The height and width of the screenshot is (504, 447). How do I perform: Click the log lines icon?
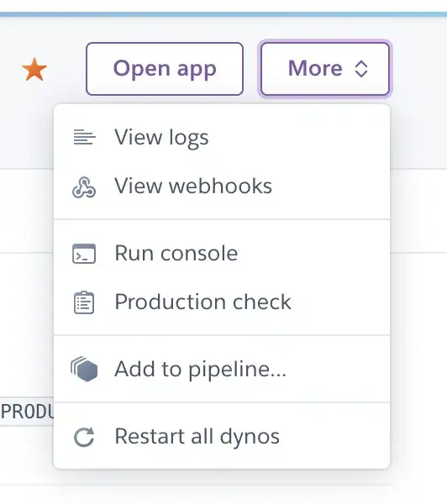click(x=84, y=137)
